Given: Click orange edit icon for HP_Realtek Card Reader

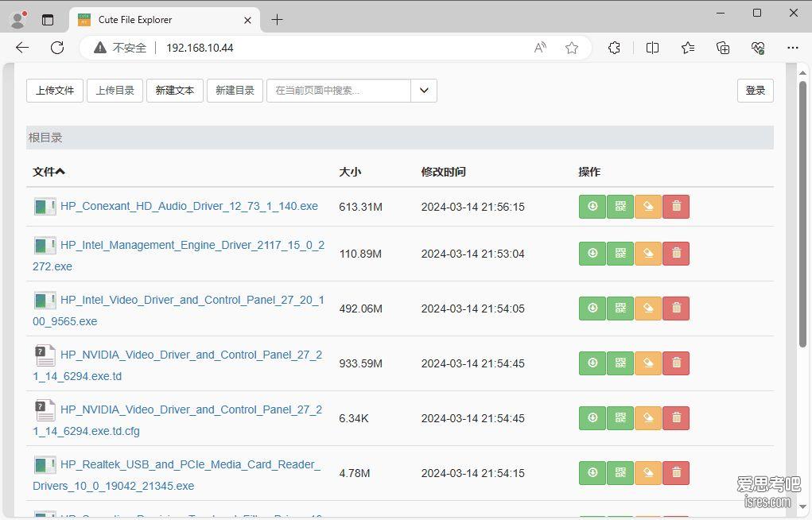Looking at the screenshot, I should 648,473.
